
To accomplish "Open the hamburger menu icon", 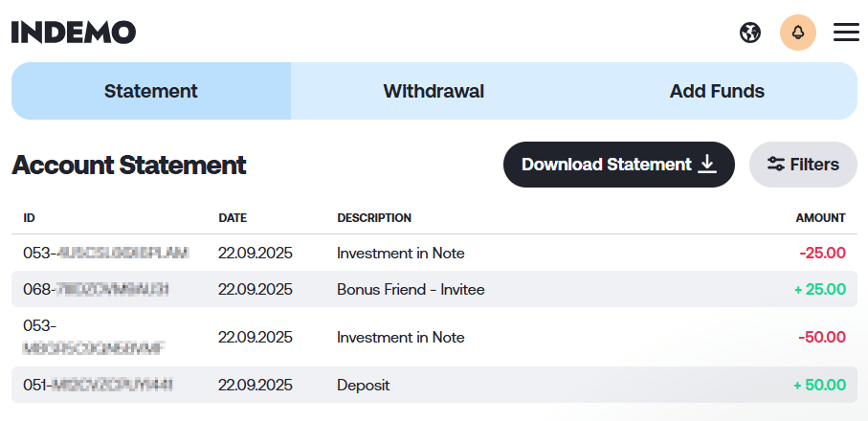I will [846, 33].
